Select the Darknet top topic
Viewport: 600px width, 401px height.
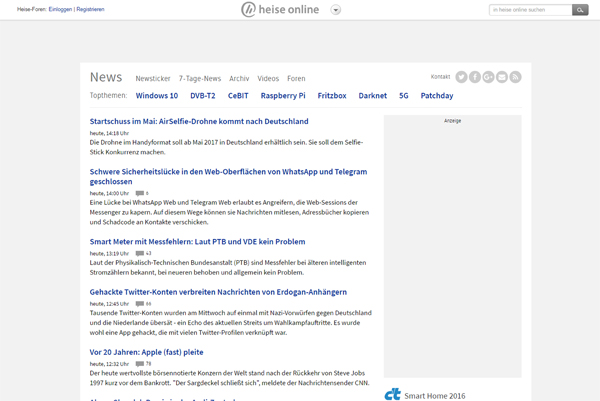coord(373,96)
